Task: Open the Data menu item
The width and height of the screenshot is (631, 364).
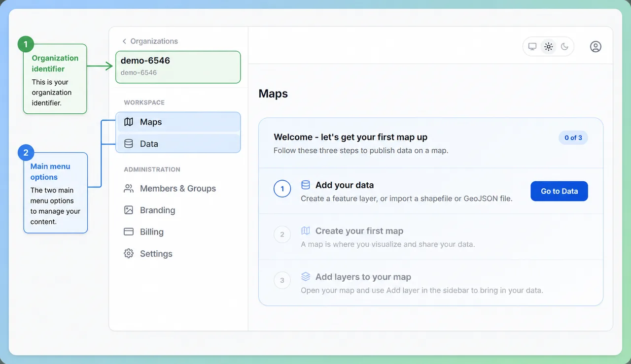Action: [x=178, y=144]
